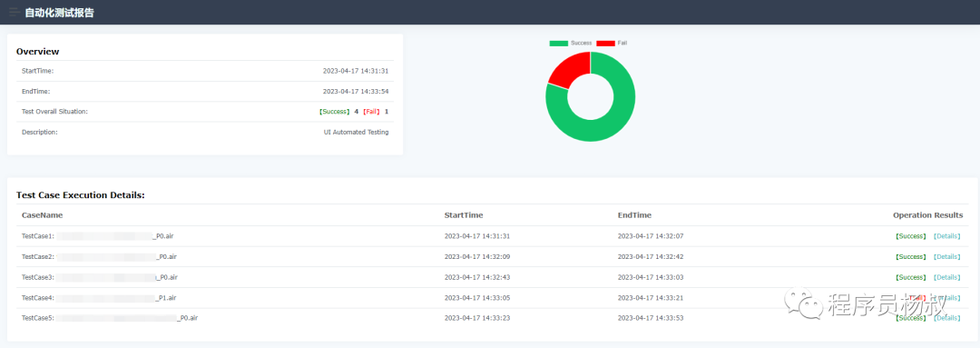Select the Operation Results column header
The image size is (980, 348).
coord(927,215)
